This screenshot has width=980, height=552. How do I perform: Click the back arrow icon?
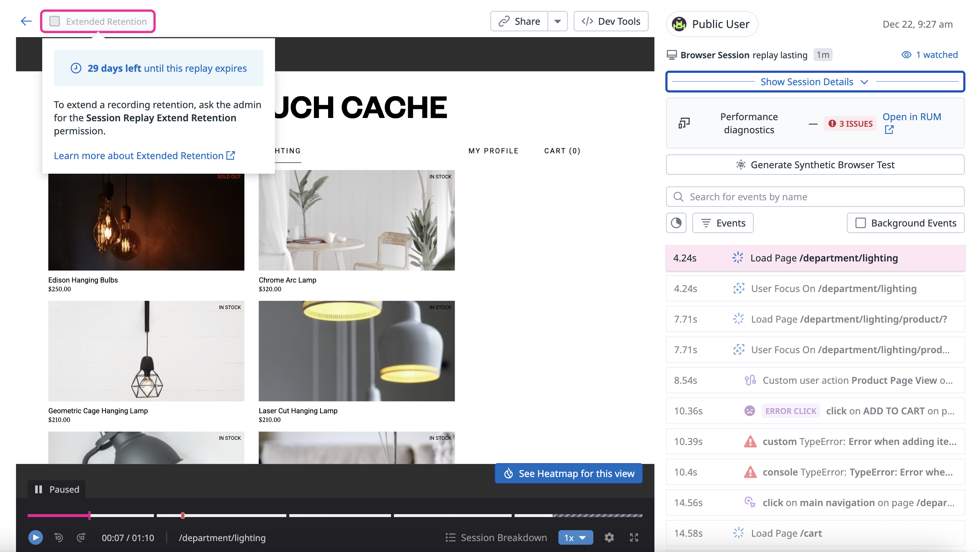click(26, 21)
